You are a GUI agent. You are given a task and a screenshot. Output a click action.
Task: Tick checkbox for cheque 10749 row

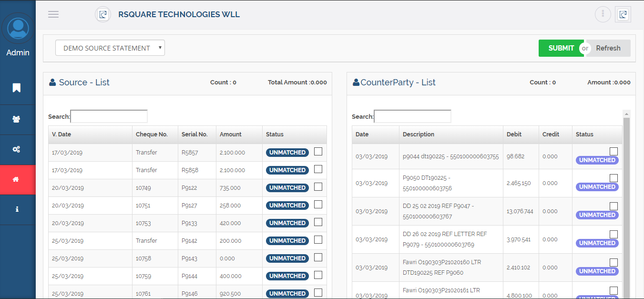(318, 187)
